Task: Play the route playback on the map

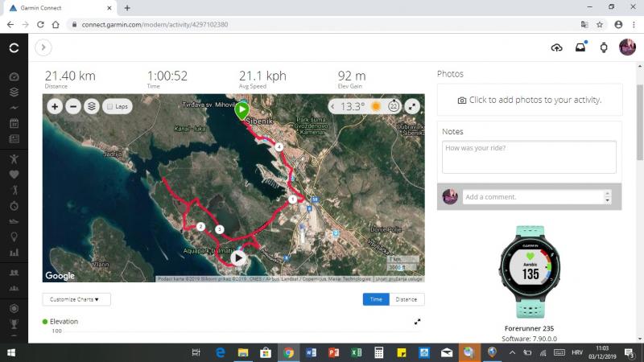Action: pyautogui.click(x=239, y=258)
